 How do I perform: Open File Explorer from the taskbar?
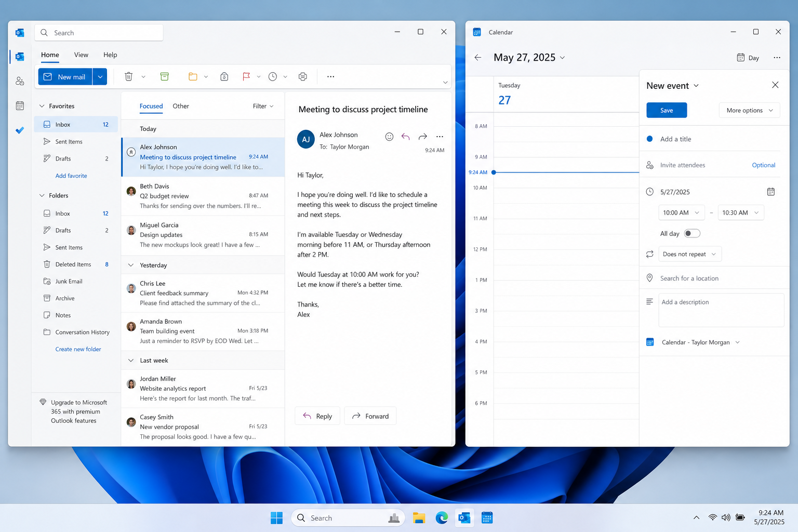(x=419, y=518)
